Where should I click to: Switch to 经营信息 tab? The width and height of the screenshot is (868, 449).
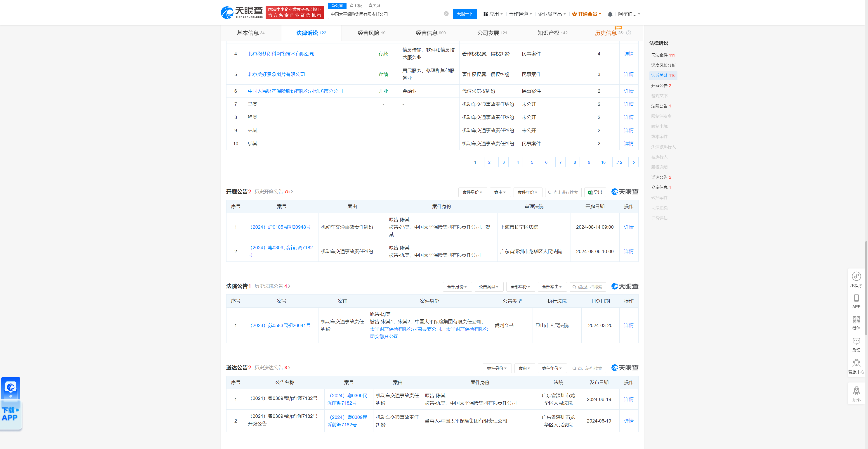click(432, 33)
